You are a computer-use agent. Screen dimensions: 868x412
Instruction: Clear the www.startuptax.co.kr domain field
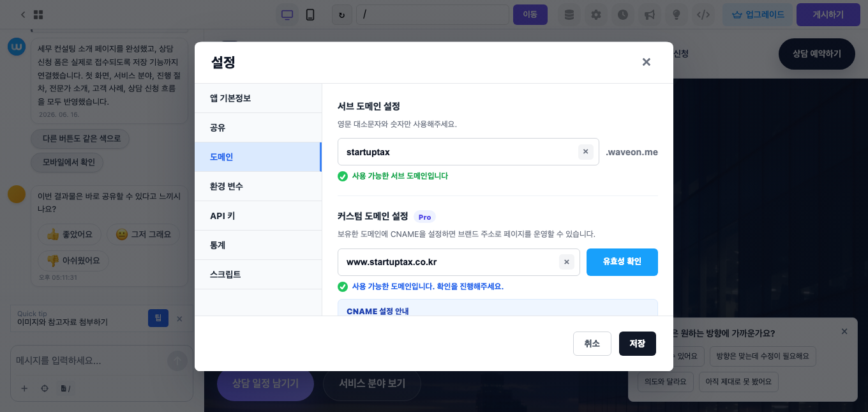(x=567, y=262)
